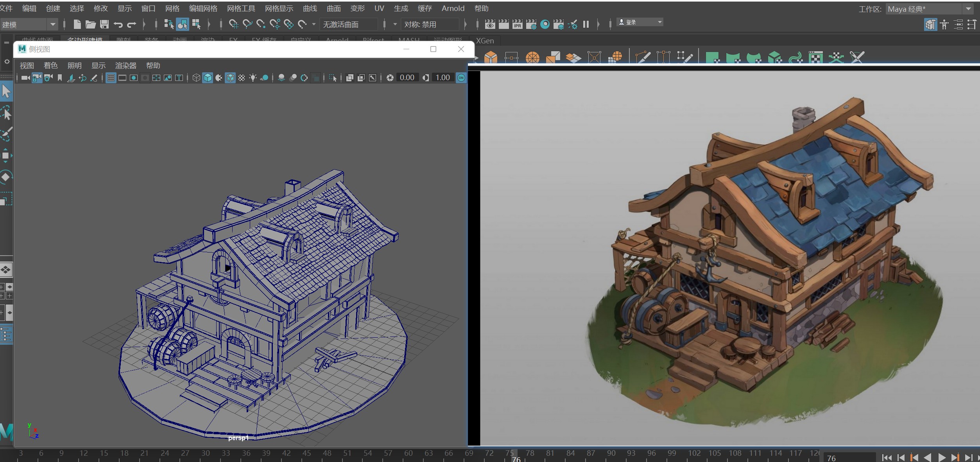
Task: Activate the Rotate tool in toolbox
Action: (x=6, y=177)
